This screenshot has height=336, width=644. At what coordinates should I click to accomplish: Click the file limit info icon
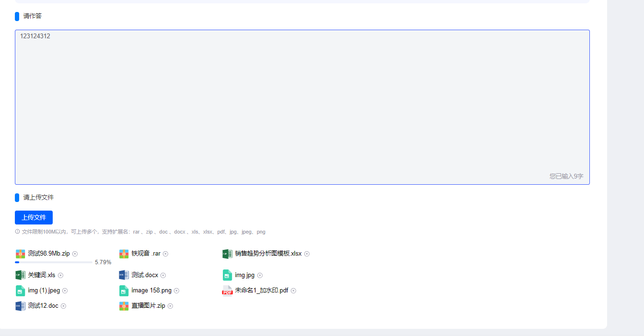point(17,232)
